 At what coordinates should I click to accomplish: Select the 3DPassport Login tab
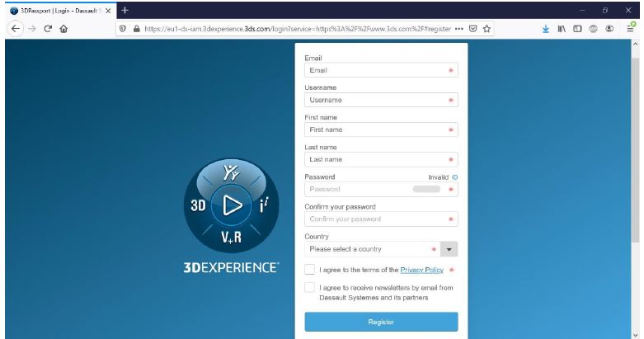tap(61, 11)
